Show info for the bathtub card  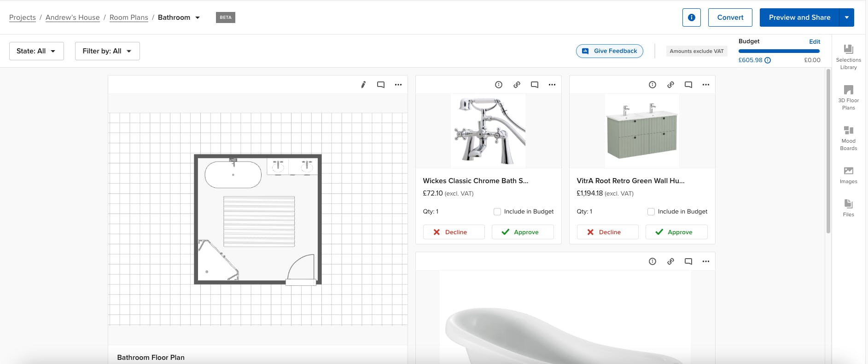click(x=652, y=261)
